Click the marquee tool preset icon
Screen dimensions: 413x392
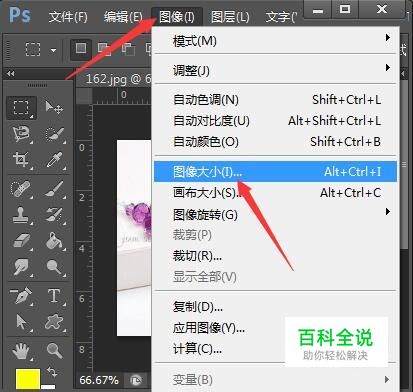coord(33,49)
